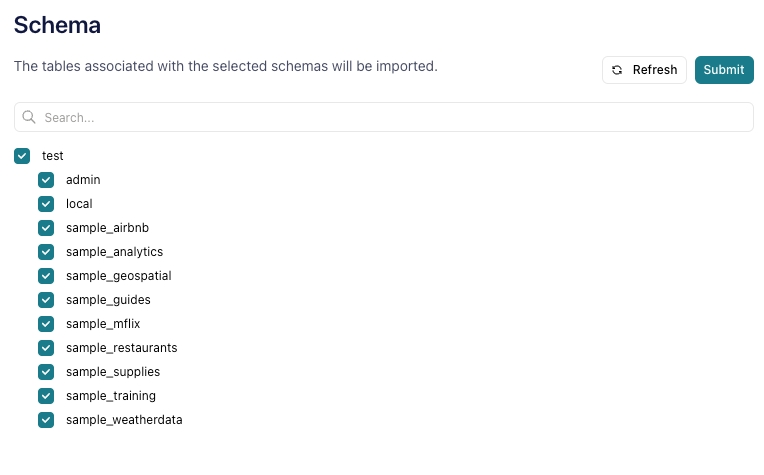Deselect the local schema checkbox
Screen dimensions: 764x475
tap(46, 204)
